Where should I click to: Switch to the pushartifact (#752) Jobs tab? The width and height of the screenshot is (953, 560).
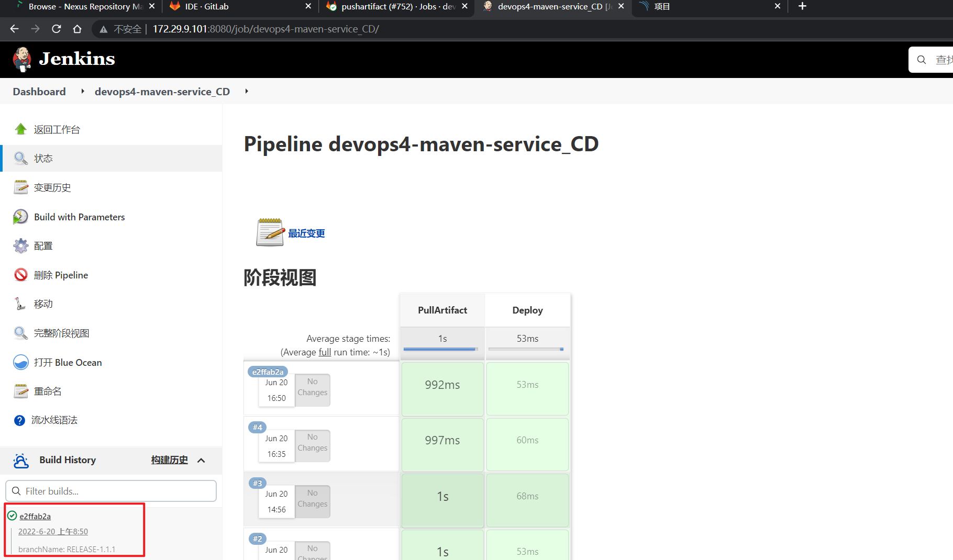pyautogui.click(x=395, y=7)
